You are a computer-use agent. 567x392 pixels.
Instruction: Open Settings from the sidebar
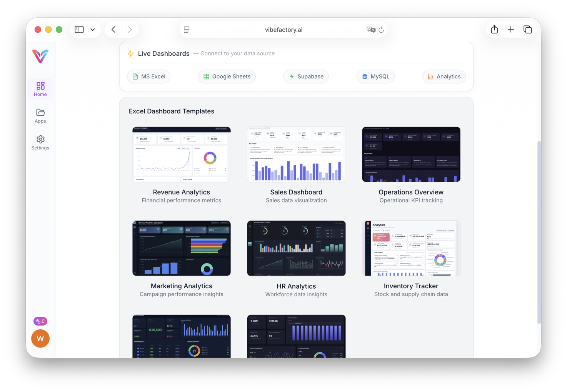pos(40,142)
